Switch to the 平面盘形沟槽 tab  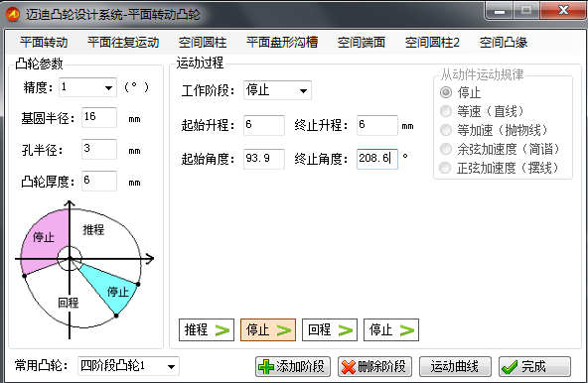pos(282,42)
